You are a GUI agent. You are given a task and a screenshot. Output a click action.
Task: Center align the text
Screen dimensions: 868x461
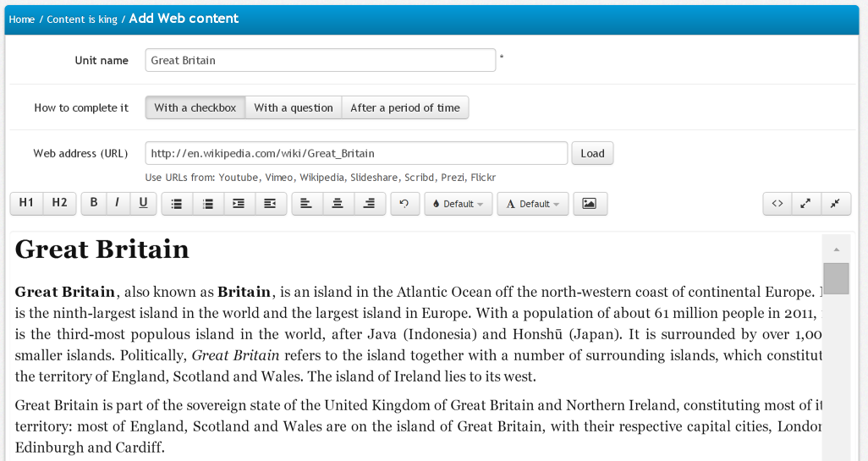pyautogui.click(x=338, y=204)
